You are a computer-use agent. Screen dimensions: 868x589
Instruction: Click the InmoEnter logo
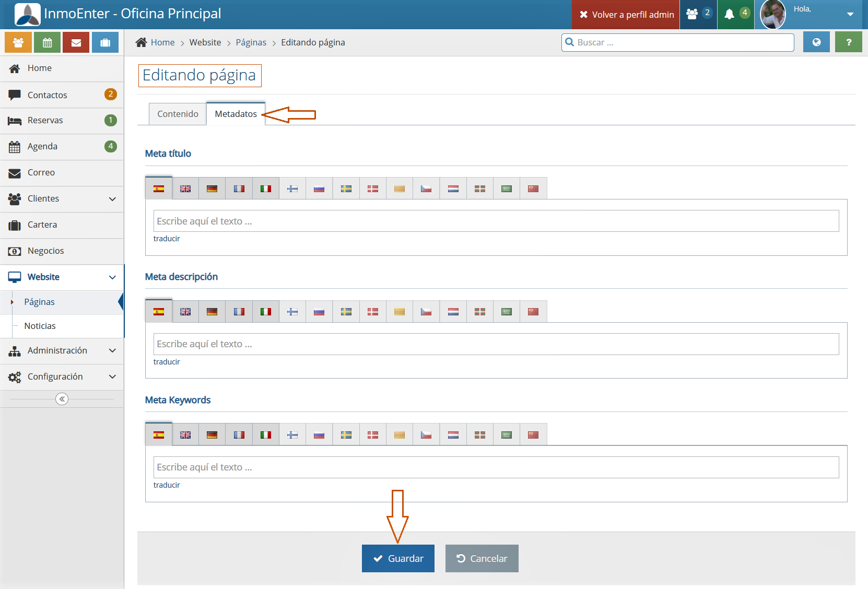coord(28,14)
